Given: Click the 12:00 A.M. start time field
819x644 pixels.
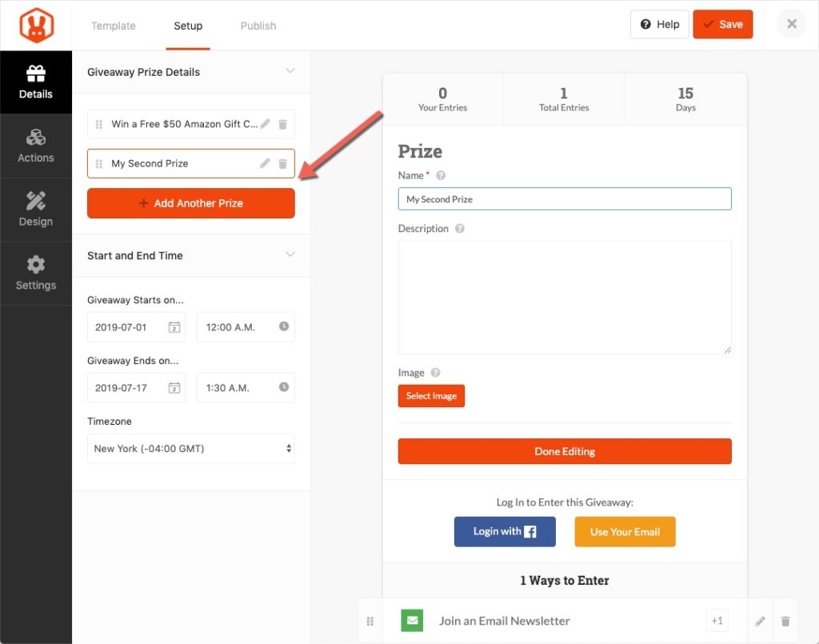Looking at the screenshot, I should (x=246, y=327).
